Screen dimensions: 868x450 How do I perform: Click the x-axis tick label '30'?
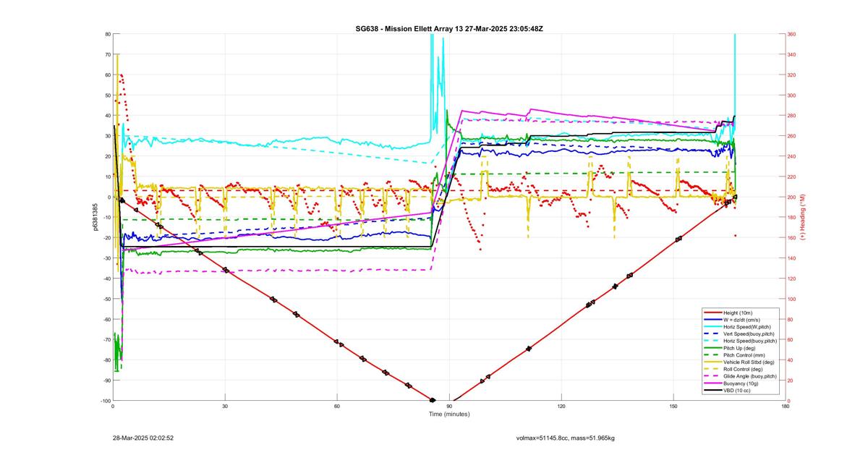click(x=225, y=407)
